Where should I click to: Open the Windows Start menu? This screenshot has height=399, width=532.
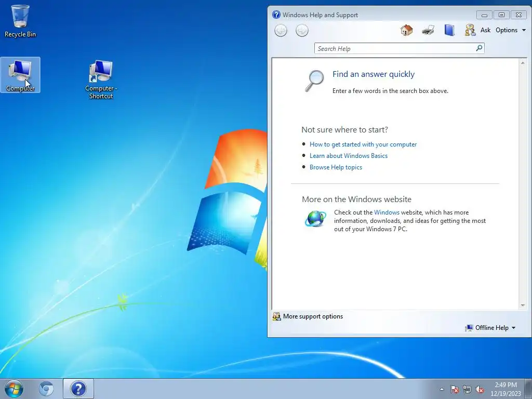point(14,389)
